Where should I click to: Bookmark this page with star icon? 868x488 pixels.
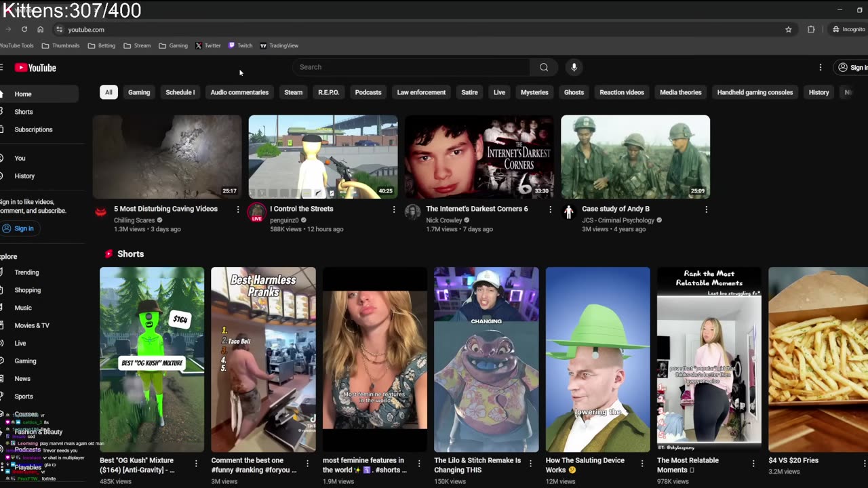(789, 30)
